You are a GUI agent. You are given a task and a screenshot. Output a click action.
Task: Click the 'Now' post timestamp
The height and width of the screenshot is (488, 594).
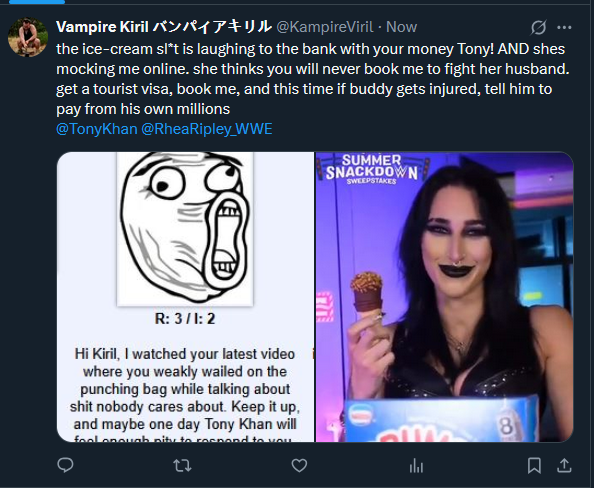(402, 27)
